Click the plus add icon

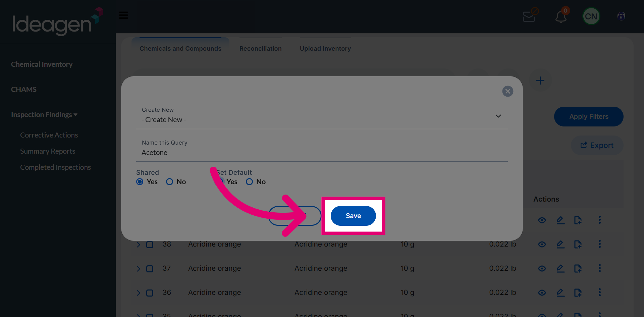(x=540, y=81)
